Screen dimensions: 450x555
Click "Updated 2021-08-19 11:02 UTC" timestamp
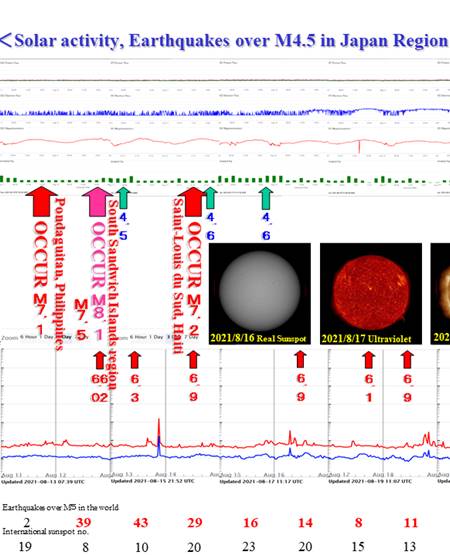370,481
